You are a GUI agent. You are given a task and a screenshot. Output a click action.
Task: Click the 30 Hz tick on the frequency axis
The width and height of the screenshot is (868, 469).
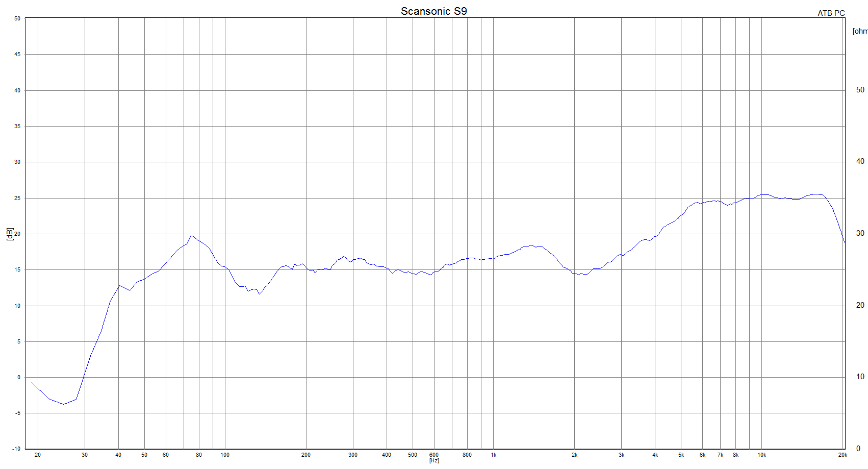[85, 455]
